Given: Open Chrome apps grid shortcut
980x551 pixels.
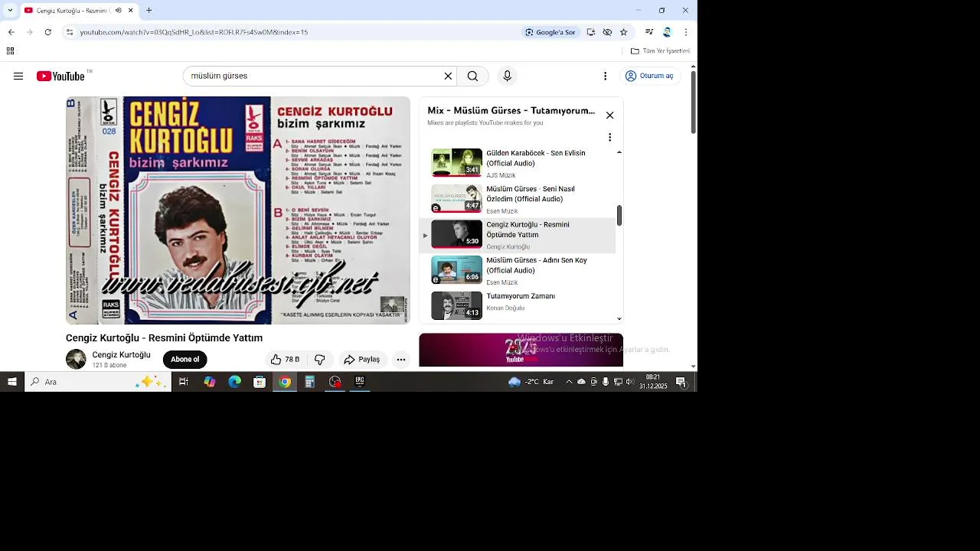Looking at the screenshot, I should pyautogui.click(x=10, y=51).
